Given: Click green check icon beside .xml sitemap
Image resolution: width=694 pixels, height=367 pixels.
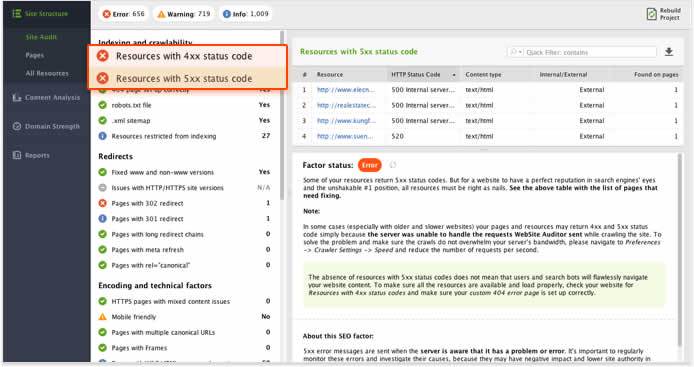Looking at the screenshot, I should [102, 120].
